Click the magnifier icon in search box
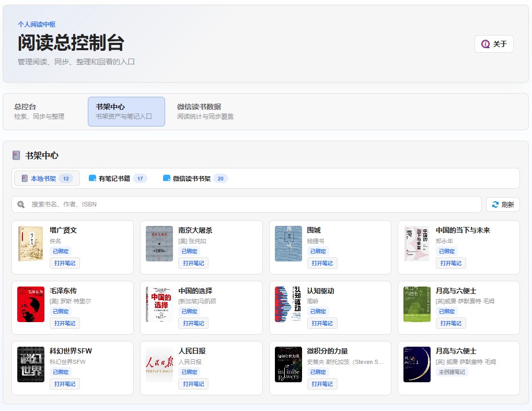532x411 pixels. tap(21, 204)
